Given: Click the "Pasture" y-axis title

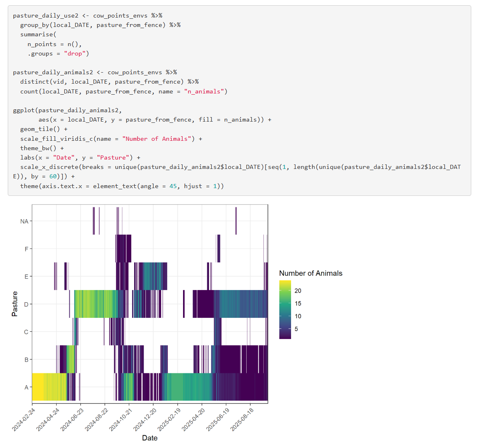Looking at the screenshot, I should pos(15,304).
